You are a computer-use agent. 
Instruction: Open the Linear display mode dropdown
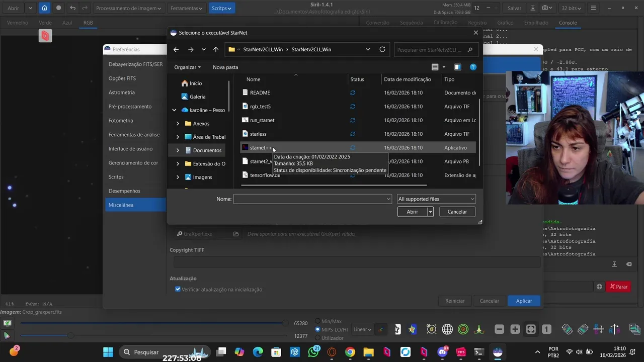(362, 330)
